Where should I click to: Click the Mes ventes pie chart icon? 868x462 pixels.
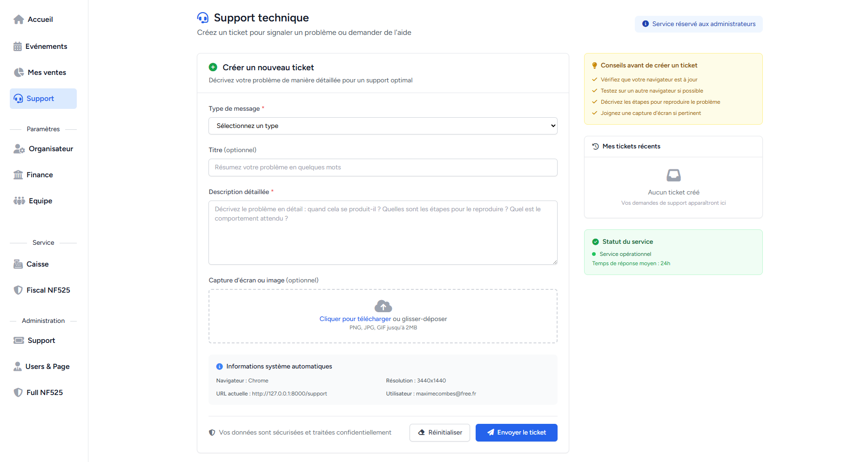pyautogui.click(x=19, y=73)
